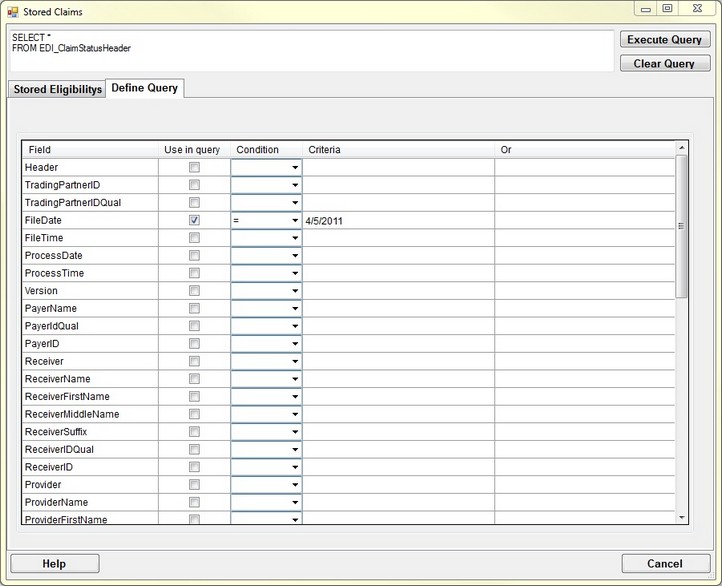The width and height of the screenshot is (722, 586).
Task: Click the grid scrollbar up arrow
Action: 682,149
